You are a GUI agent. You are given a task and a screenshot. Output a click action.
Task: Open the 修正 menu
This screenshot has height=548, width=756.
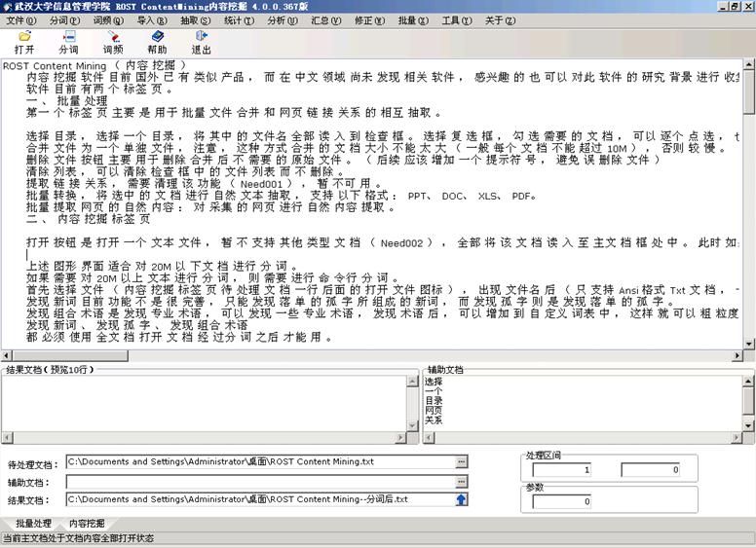click(370, 20)
